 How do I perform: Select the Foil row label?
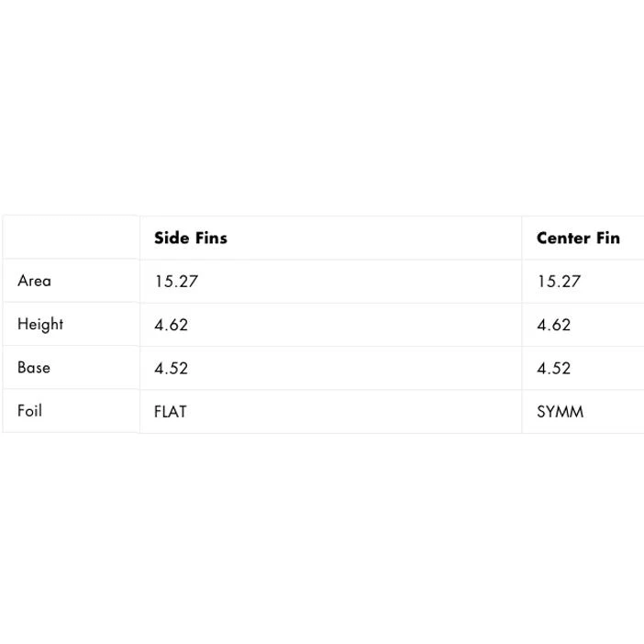(29, 410)
